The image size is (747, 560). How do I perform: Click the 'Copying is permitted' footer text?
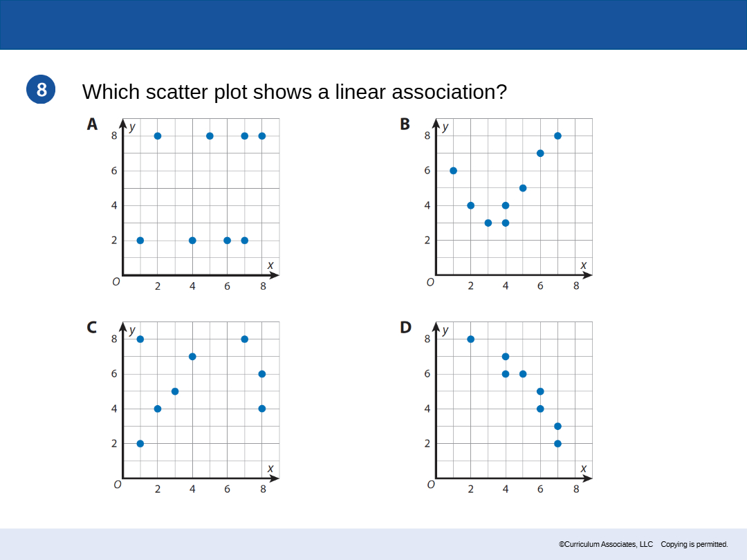coord(694,544)
